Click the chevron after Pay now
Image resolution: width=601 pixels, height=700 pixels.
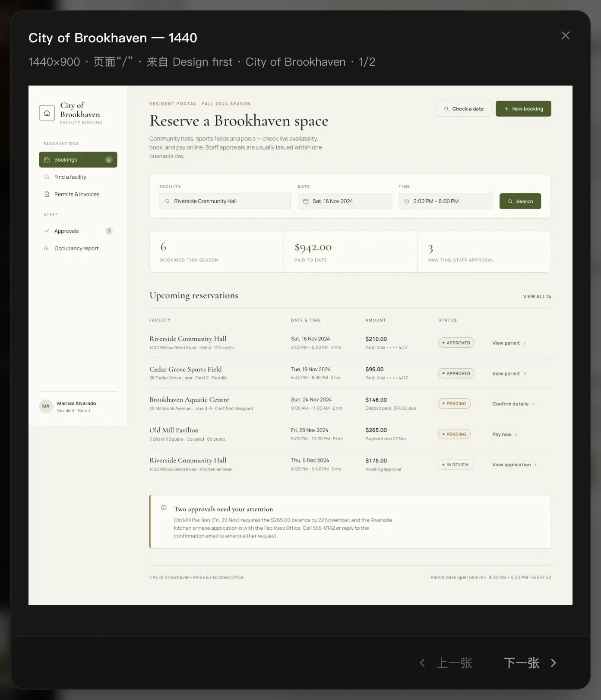516,435
